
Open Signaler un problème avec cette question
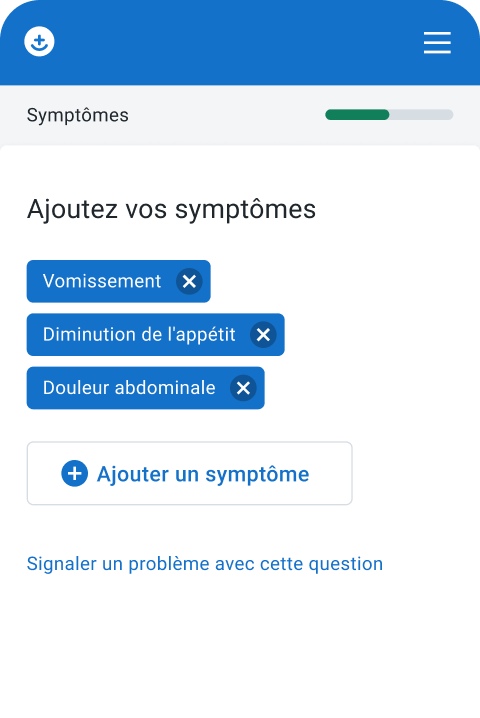(205, 564)
